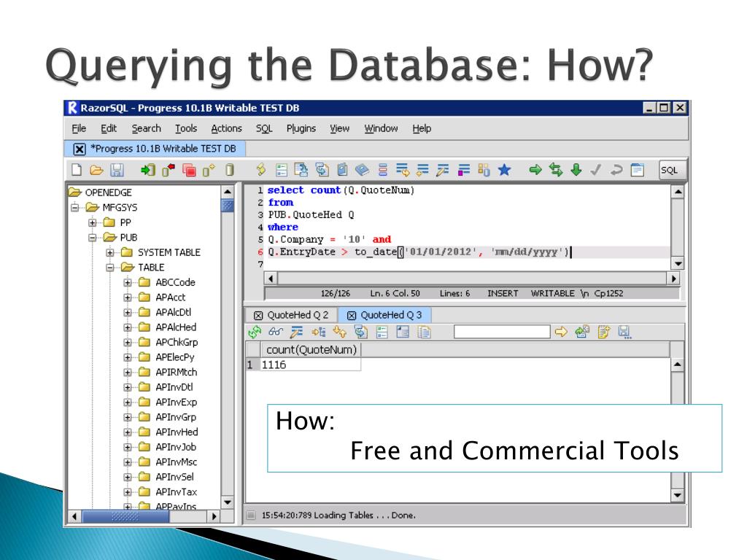This screenshot has width=747, height=560.
Task: Expand the SYSTEM TABLE node
Action: tap(110, 252)
